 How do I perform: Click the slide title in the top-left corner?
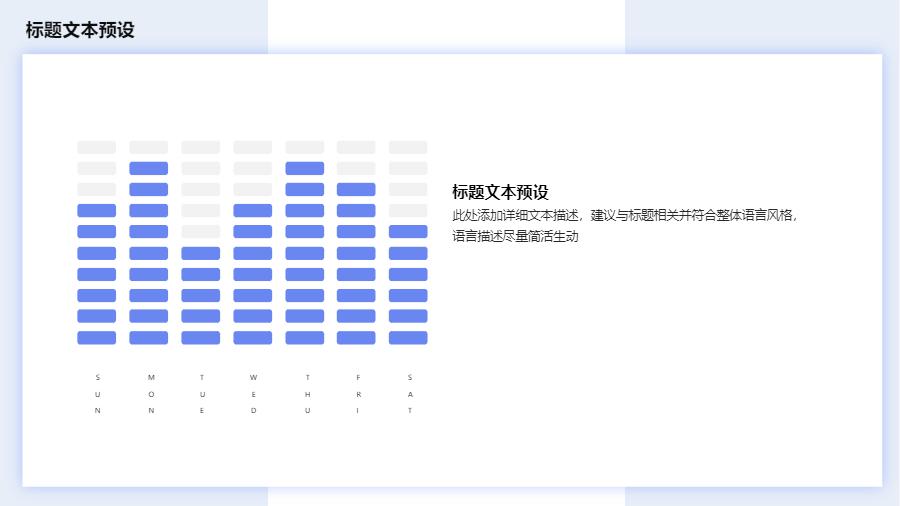80,30
